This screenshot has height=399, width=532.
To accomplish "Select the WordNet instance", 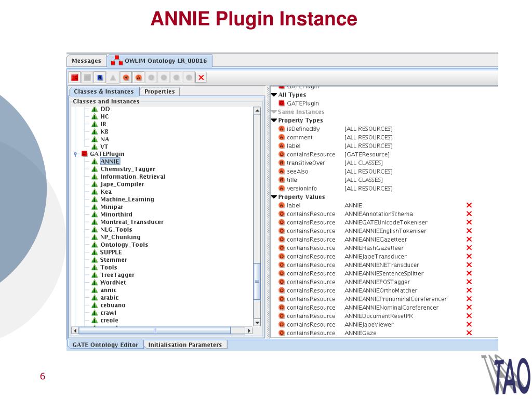I will (113, 282).
